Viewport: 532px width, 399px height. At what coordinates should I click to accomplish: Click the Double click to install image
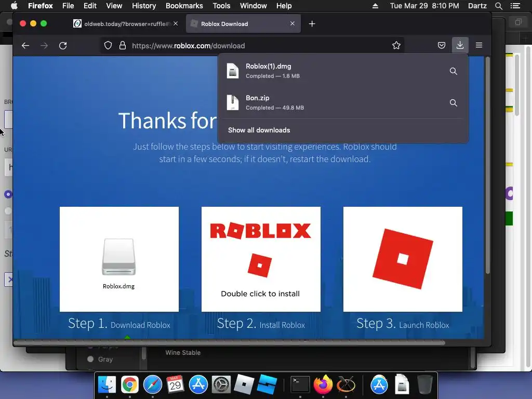261,259
